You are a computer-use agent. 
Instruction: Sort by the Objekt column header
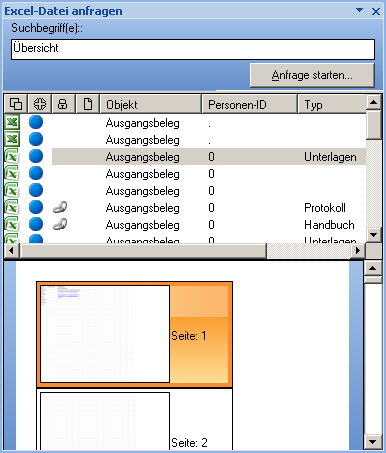point(151,104)
